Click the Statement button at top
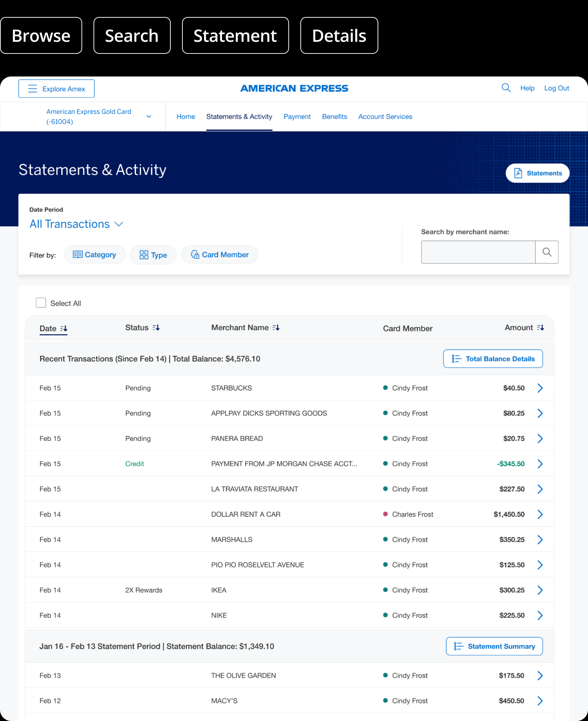This screenshot has width=588, height=721. pyautogui.click(x=235, y=35)
